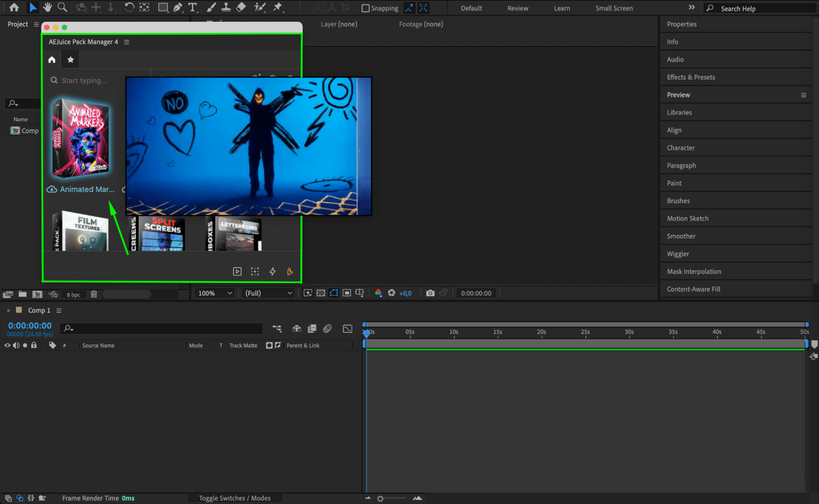Open the (Full) resolution dropdown
The height and width of the screenshot is (504, 819).
click(268, 293)
